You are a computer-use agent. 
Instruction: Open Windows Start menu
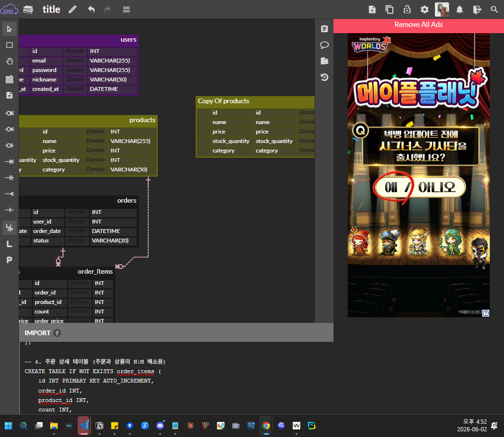coord(9,426)
